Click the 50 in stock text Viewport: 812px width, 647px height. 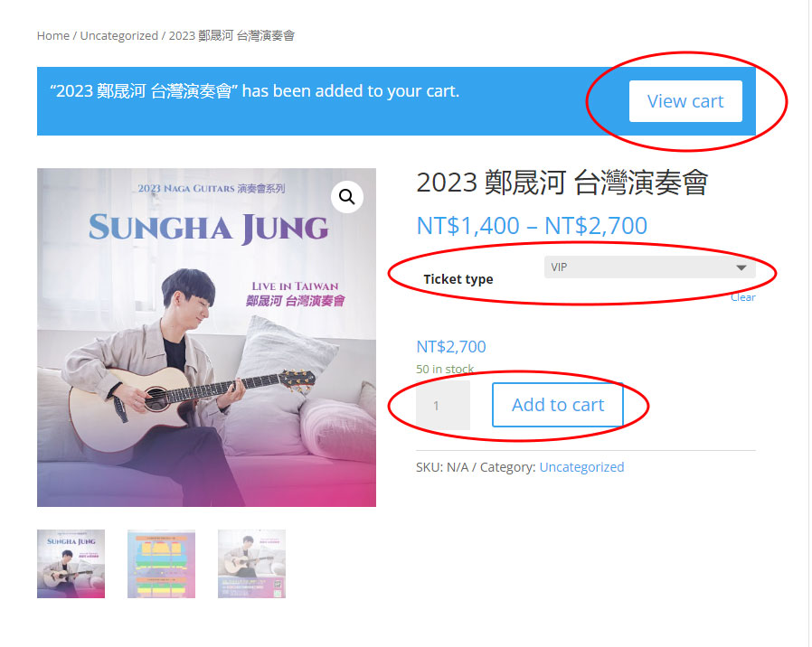[445, 369]
